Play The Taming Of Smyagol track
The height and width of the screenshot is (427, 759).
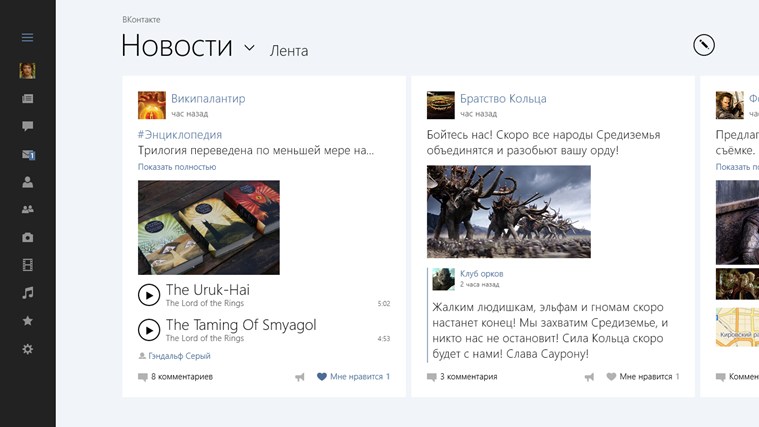point(149,330)
